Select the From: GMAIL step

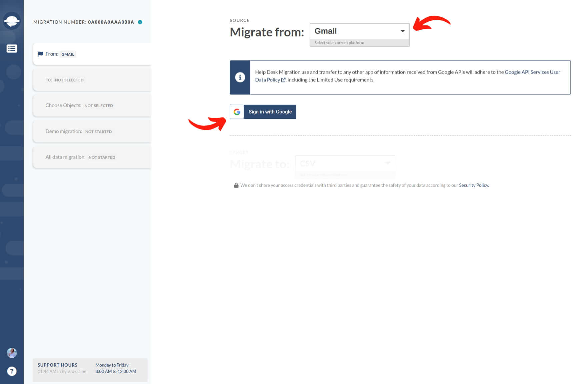92,54
